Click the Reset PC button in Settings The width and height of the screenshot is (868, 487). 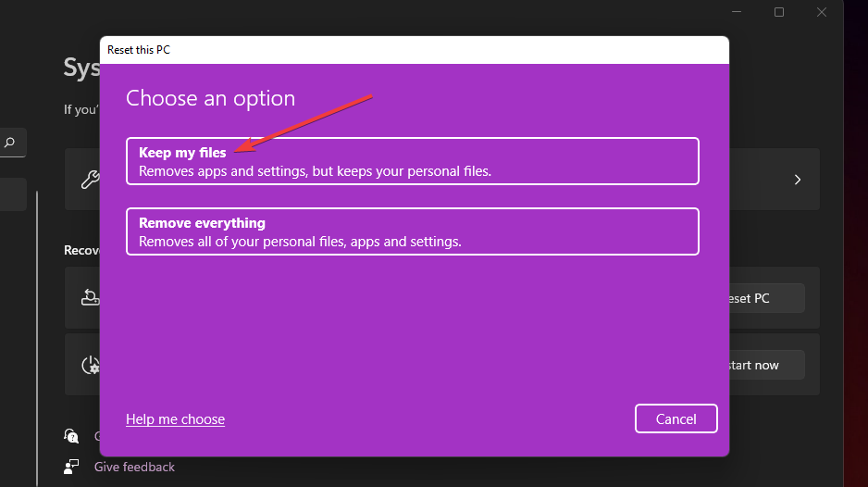click(766, 298)
